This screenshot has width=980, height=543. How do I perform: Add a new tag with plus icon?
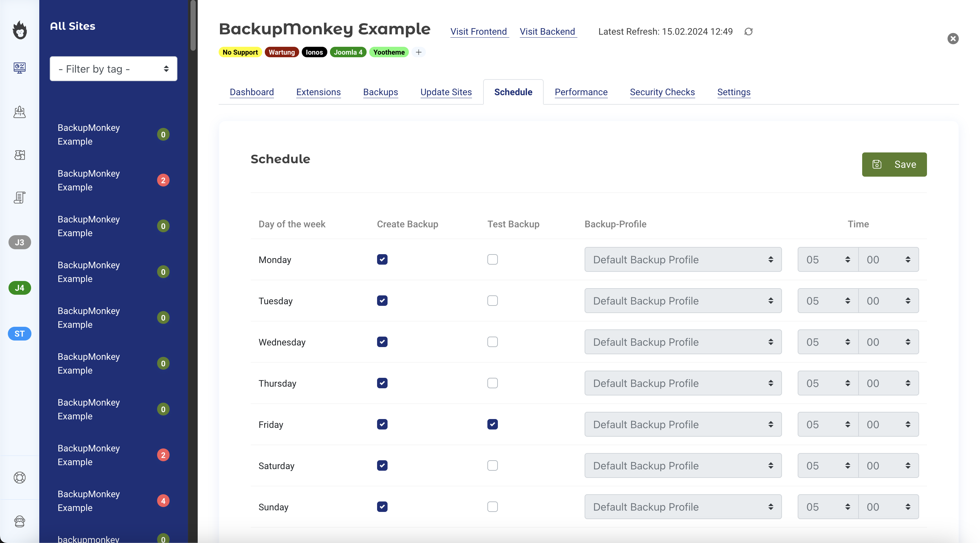coord(418,52)
